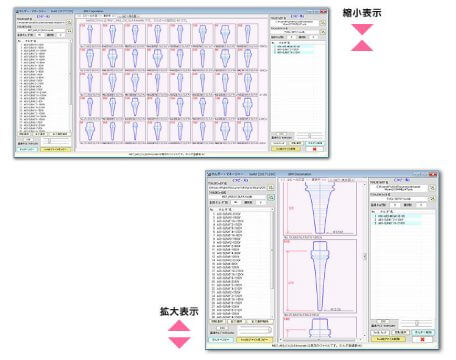Click second file icon in lower window's right panel
The width and height of the screenshot is (456, 360).
click(x=432, y=198)
